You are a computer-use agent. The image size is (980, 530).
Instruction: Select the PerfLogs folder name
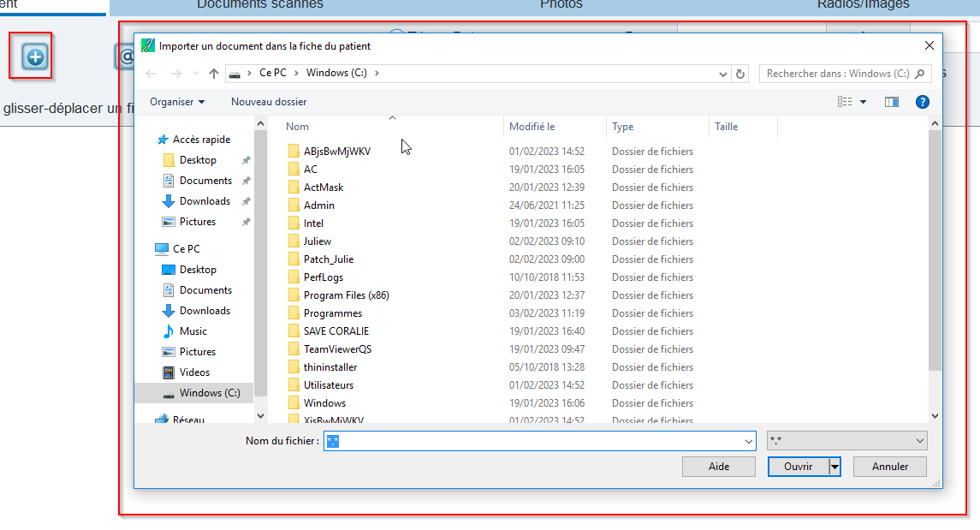click(324, 277)
